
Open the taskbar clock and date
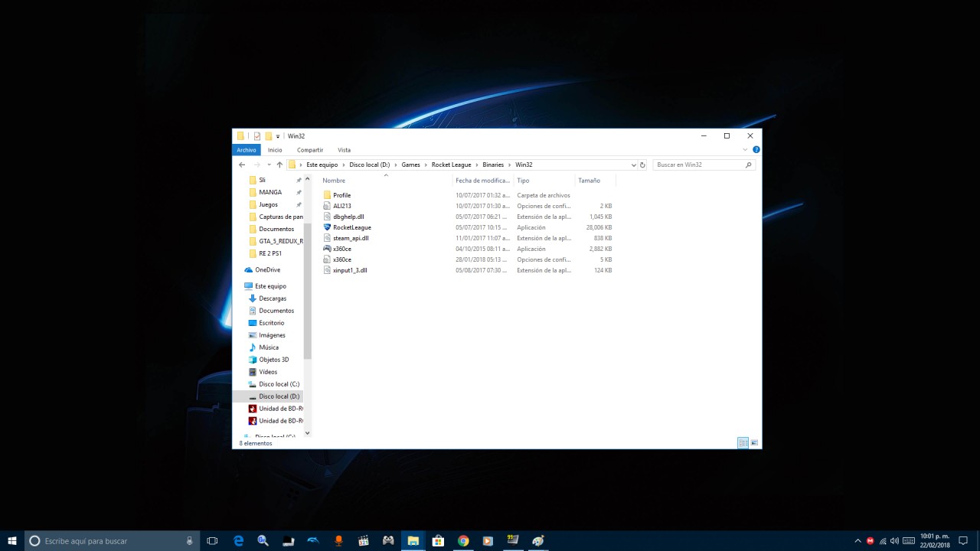935,541
